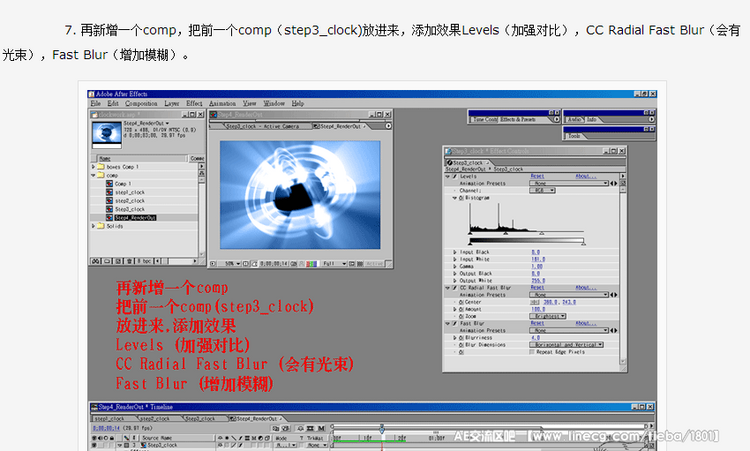Switch to the Info panel tab
Screen dimensions: 750x451
pos(592,120)
